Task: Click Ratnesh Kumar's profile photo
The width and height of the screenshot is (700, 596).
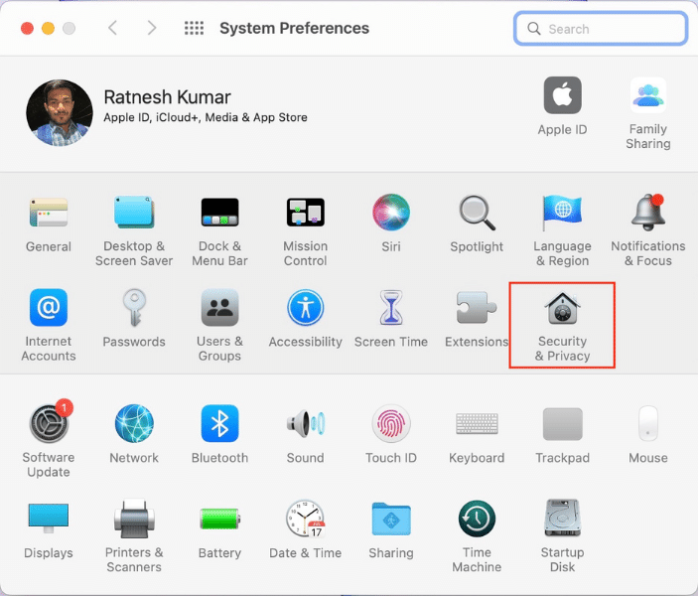Action: [60, 112]
